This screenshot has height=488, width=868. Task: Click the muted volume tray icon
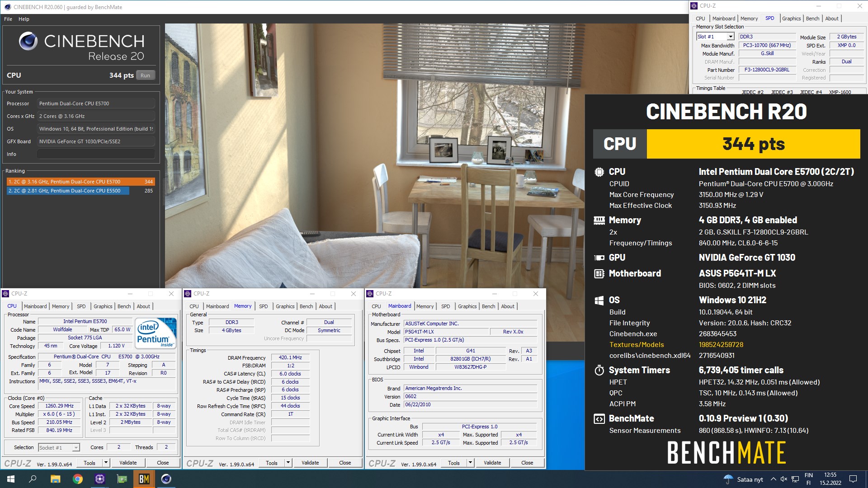tap(784, 479)
